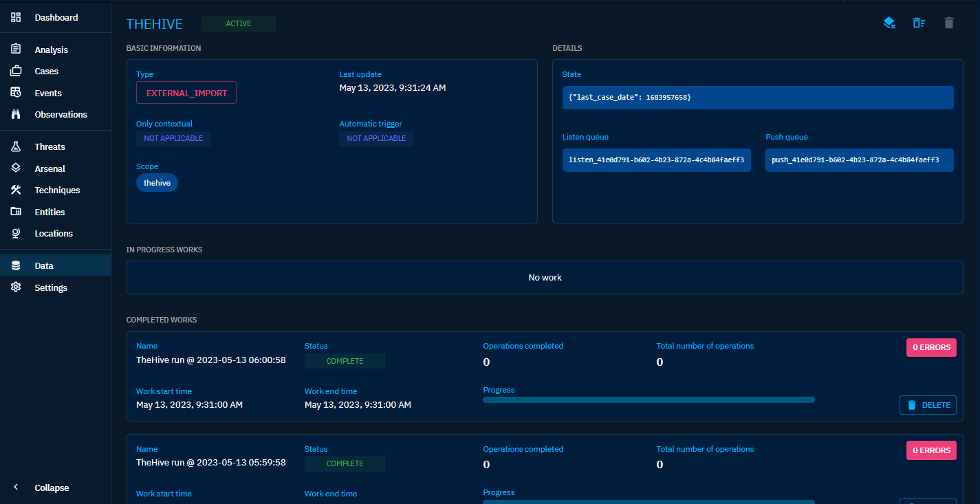Click 0 ERRORS badge of 06:00:58 run
The image size is (980, 504).
(x=931, y=347)
